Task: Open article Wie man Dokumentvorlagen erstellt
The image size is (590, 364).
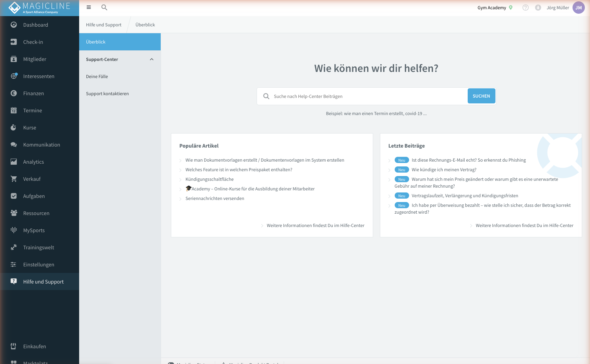Action: coord(265,160)
